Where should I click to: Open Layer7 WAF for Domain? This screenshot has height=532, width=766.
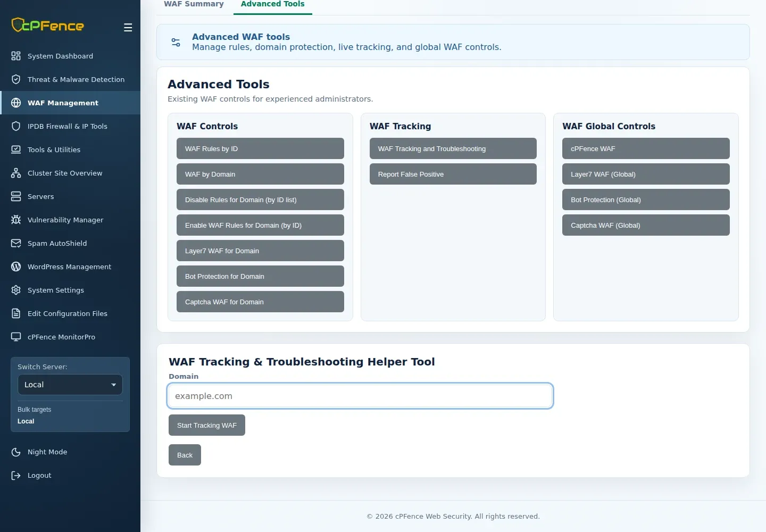point(260,251)
